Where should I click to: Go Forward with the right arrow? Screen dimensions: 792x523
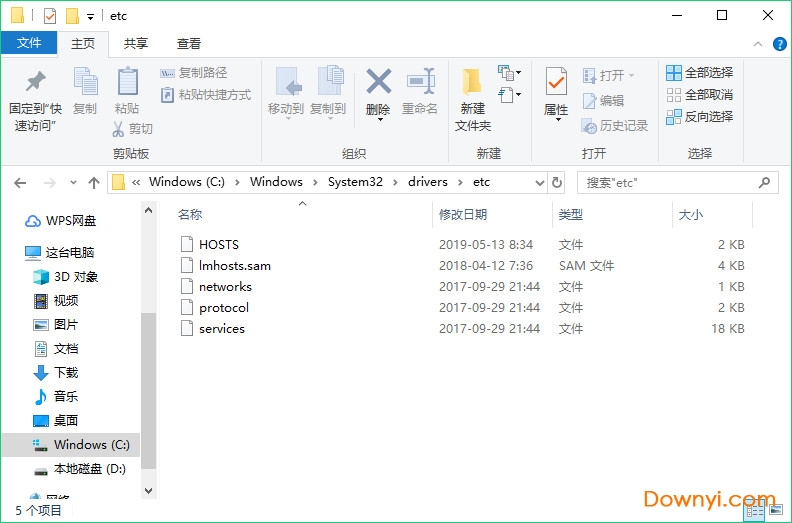50,182
